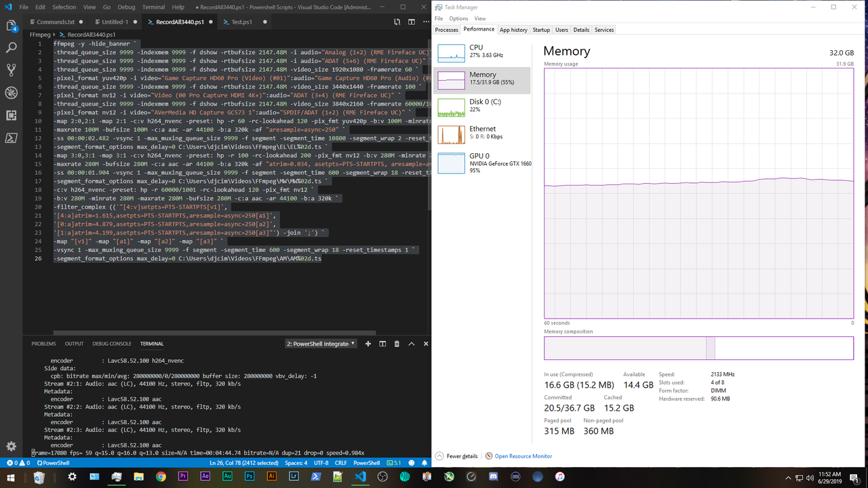The image size is (868, 488).
Task: Close the terminal panel
Action: [425, 344]
